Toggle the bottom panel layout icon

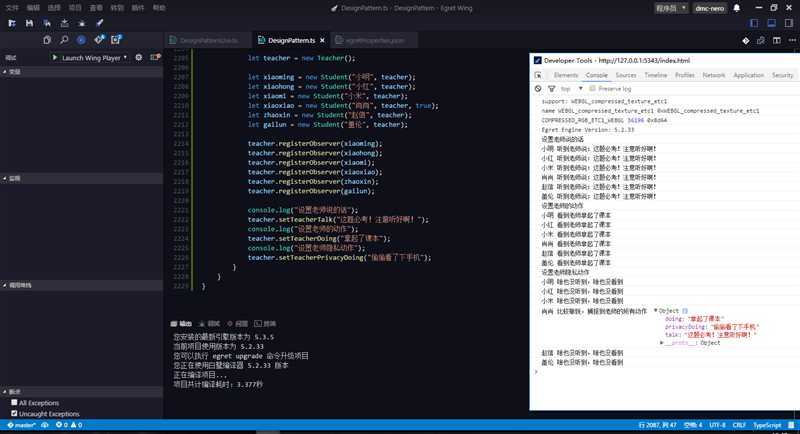pos(771,23)
